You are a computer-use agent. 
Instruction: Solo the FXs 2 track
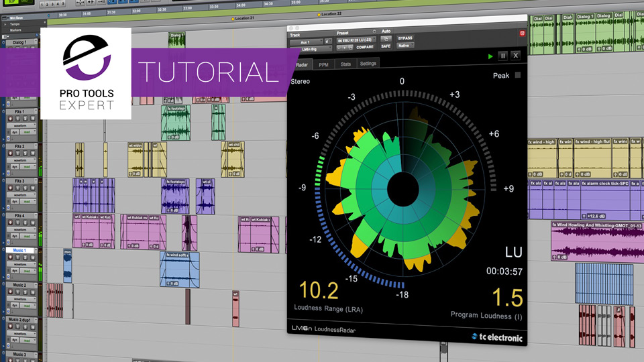[x=25, y=153]
